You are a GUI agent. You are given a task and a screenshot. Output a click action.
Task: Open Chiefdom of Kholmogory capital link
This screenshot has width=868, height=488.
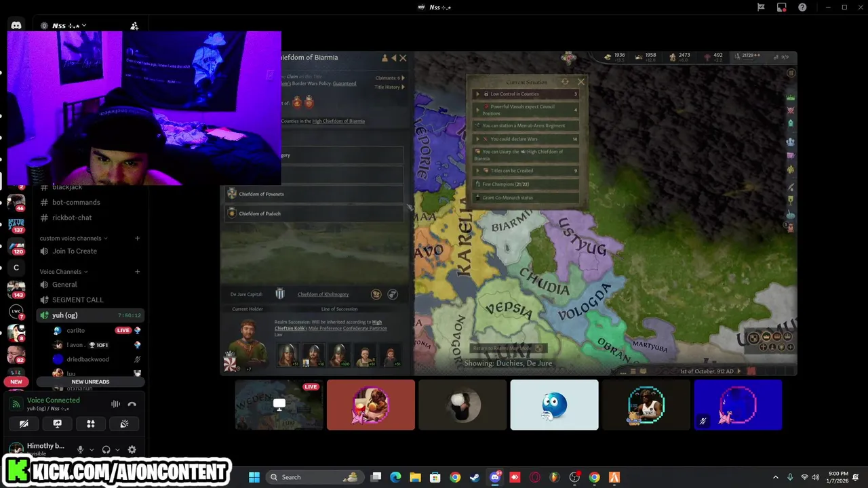[323, 294]
